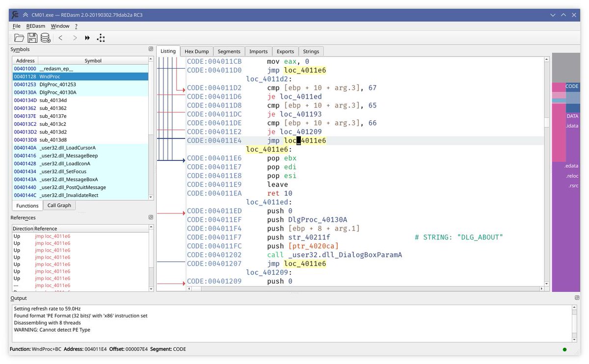
Task: Select _user32.dll_MessageBoxA symbol
Action: pos(80,180)
